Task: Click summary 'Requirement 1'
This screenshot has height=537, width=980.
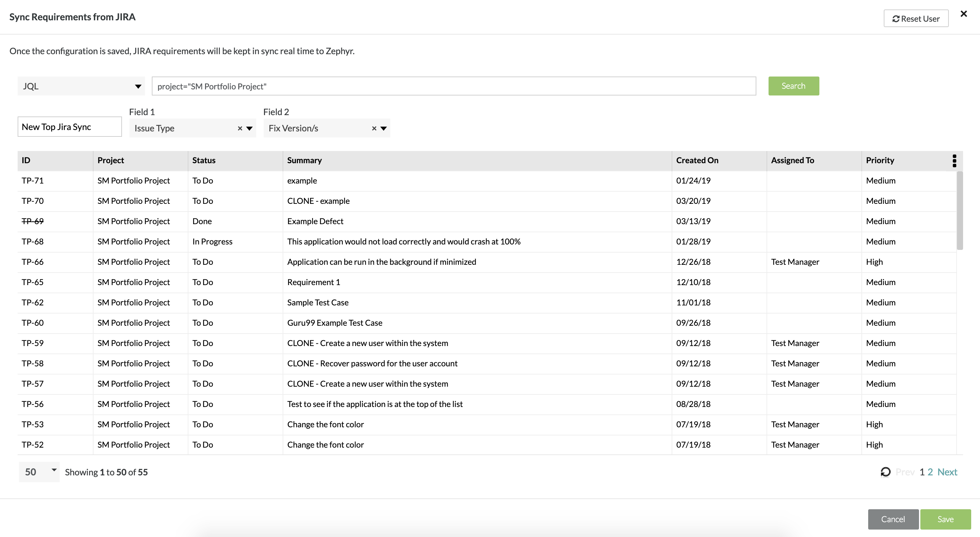Action: (x=314, y=282)
